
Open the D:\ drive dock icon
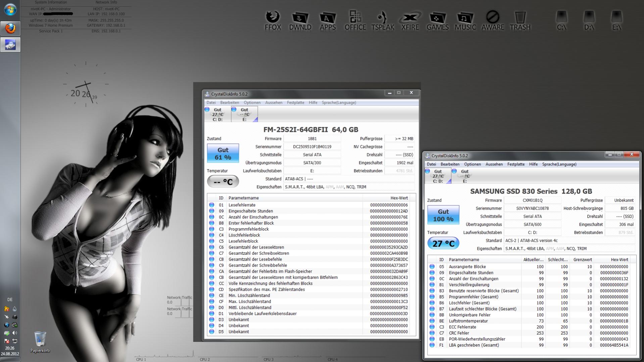tap(589, 20)
